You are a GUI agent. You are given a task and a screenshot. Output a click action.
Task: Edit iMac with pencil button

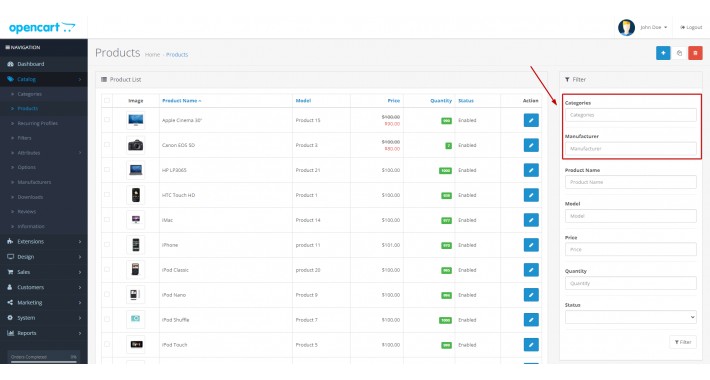click(531, 220)
